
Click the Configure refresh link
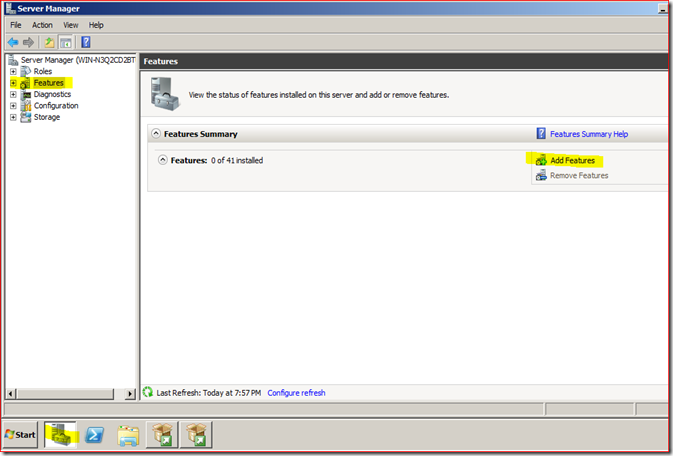point(296,392)
